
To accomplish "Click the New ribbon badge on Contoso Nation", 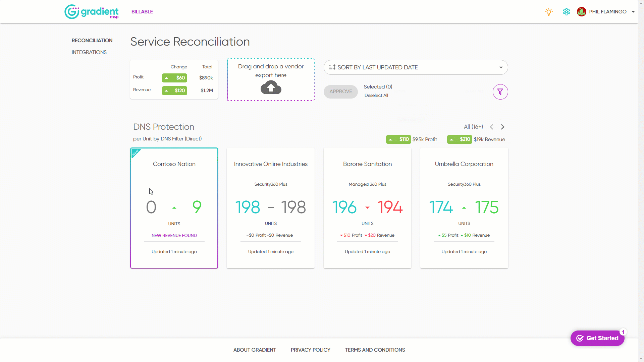I will click(135, 153).
